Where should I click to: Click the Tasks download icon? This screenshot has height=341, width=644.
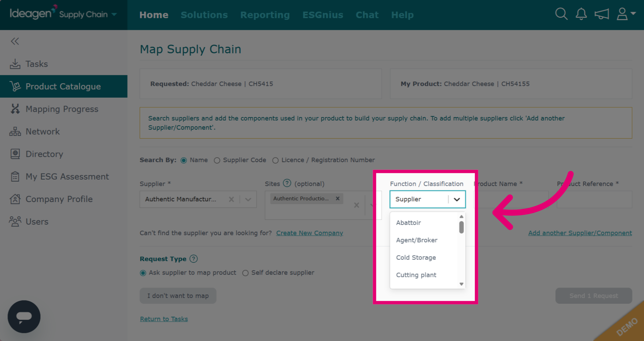click(15, 64)
